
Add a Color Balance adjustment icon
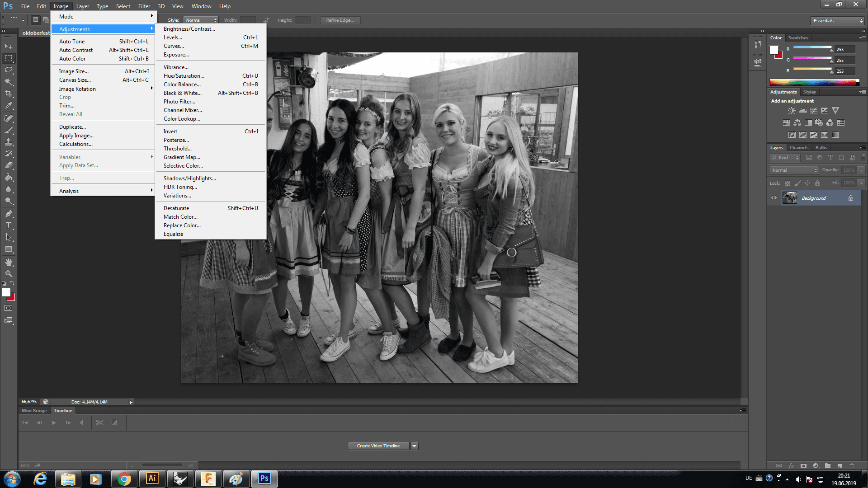797,122
